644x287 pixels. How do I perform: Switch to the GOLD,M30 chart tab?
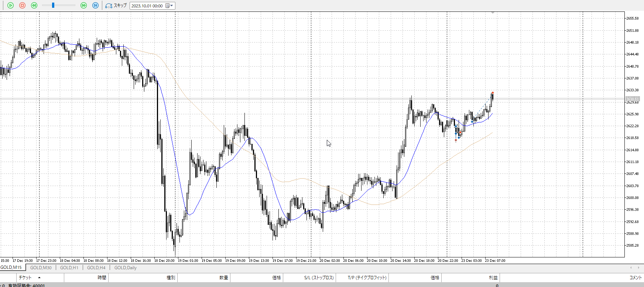[x=41, y=268]
